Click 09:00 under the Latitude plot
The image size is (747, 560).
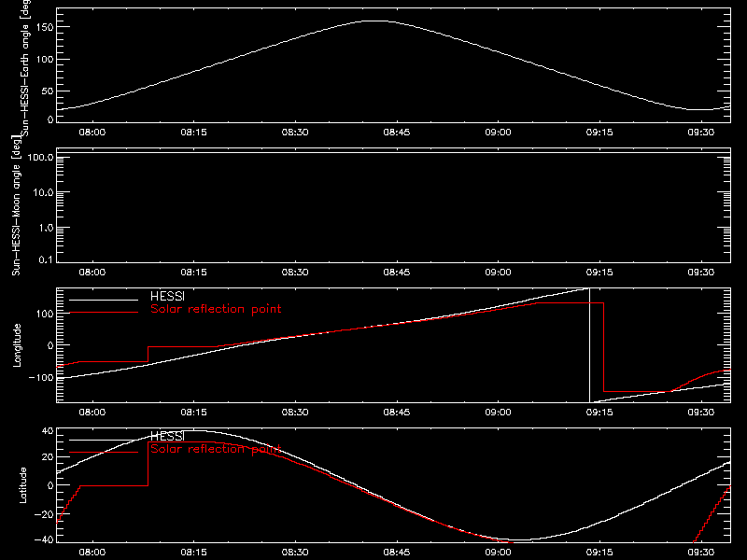(x=498, y=553)
